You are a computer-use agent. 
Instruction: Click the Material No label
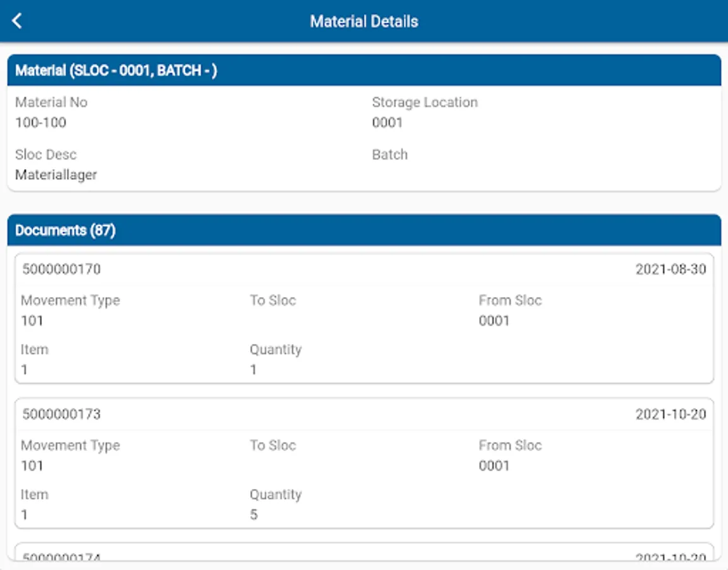51,102
